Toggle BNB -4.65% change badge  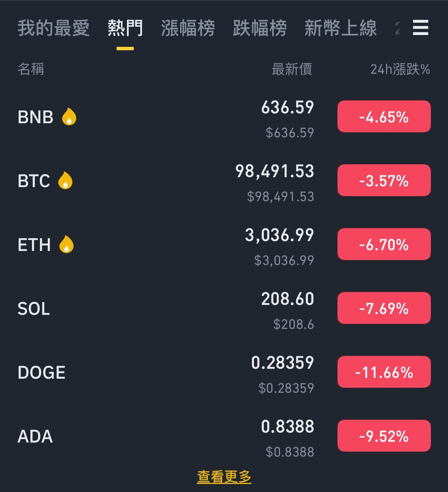click(384, 116)
